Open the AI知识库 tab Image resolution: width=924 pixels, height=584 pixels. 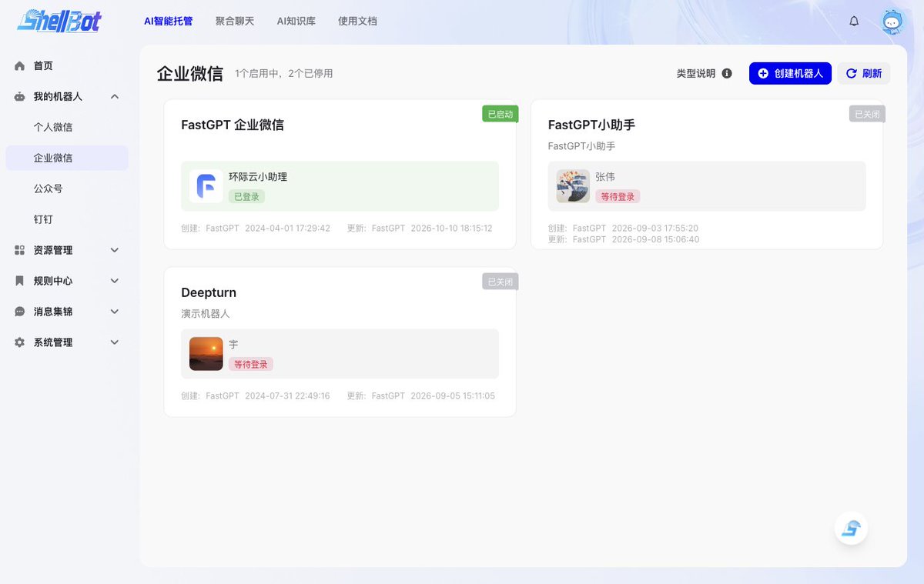pyautogui.click(x=296, y=22)
